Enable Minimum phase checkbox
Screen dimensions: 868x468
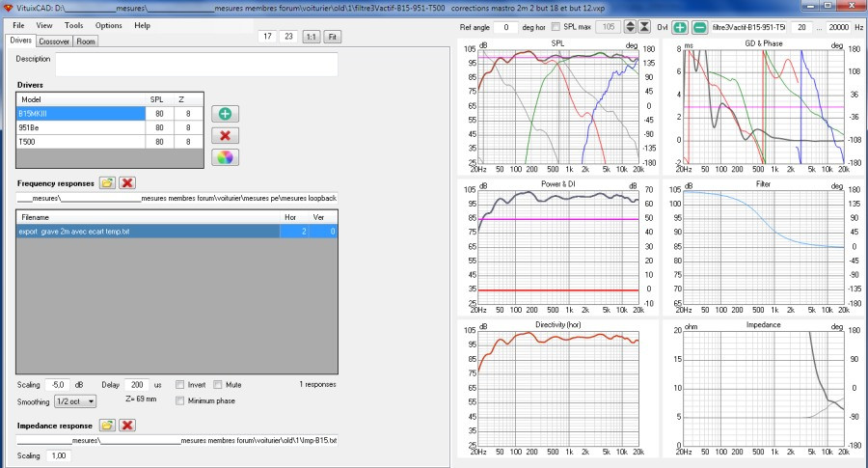click(x=180, y=400)
